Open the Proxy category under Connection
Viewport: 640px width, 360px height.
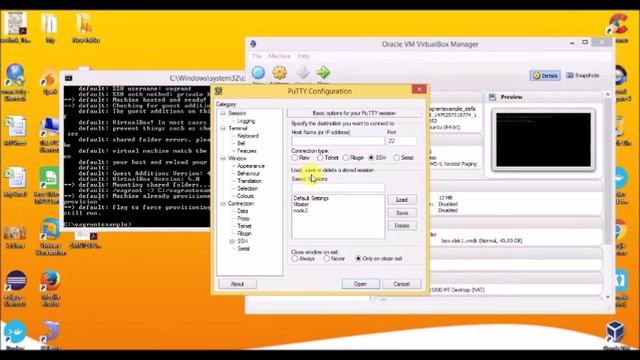[x=243, y=219]
